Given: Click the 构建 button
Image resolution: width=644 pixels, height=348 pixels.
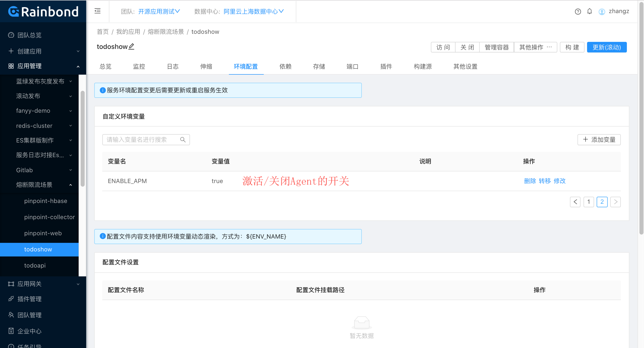Looking at the screenshot, I should (x=572, y=47).
